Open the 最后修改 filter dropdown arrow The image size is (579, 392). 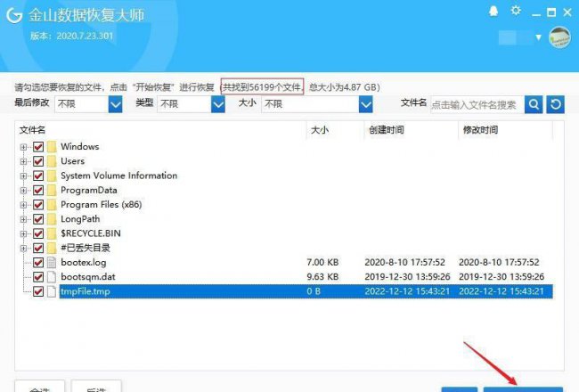tap(115, 104)
